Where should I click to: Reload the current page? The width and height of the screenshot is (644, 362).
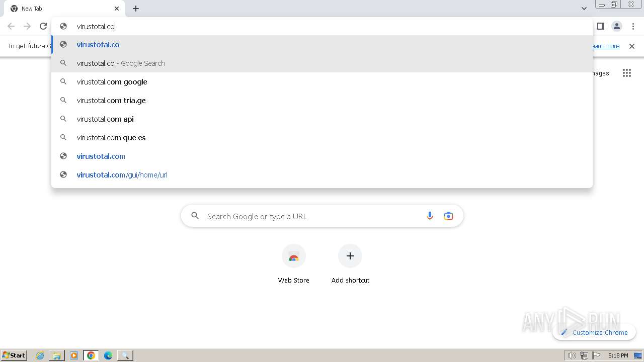[43, 26]
